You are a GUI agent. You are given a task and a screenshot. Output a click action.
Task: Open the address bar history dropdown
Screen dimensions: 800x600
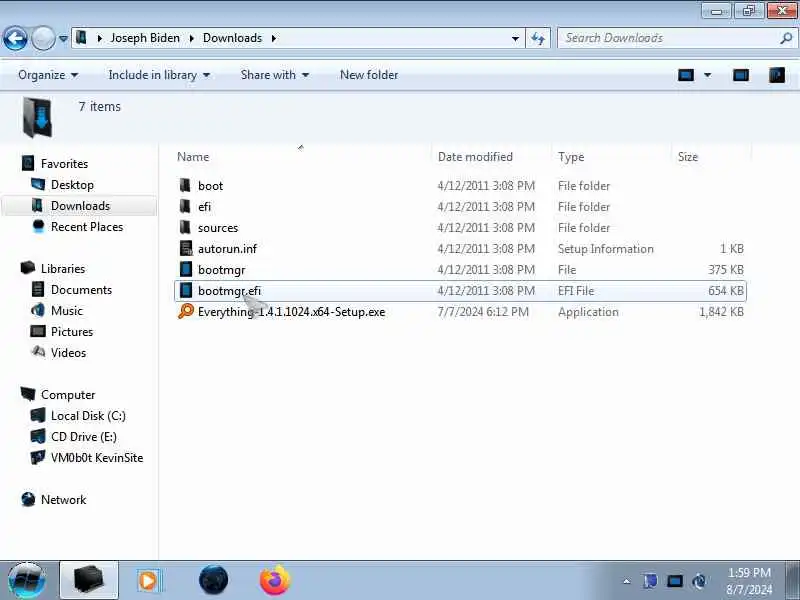click(x=515, y=38)
